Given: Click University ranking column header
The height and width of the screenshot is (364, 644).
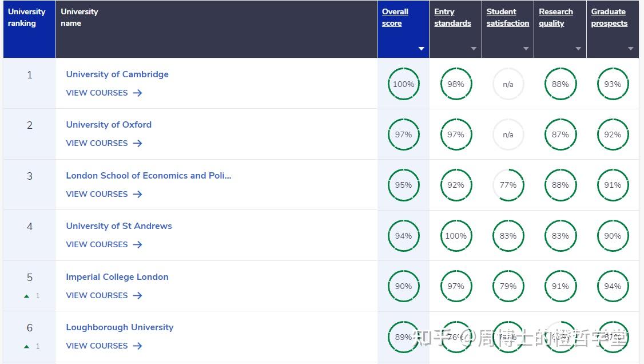Looking at the screenshot, I should click(26, 17).
